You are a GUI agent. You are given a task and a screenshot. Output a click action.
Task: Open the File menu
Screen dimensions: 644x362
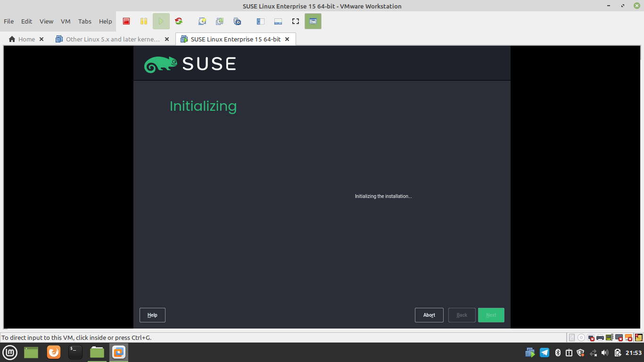tap(8, 21)
